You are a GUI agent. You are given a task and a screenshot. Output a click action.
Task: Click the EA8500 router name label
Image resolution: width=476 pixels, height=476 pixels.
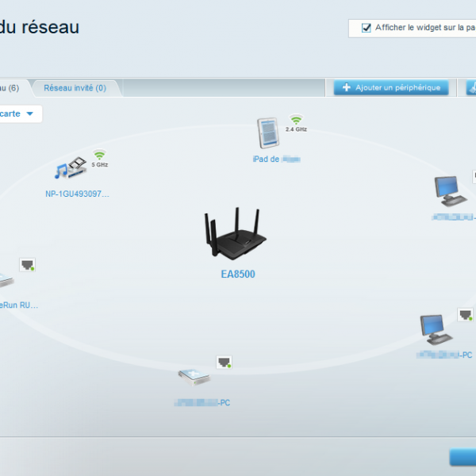point(238,274)
